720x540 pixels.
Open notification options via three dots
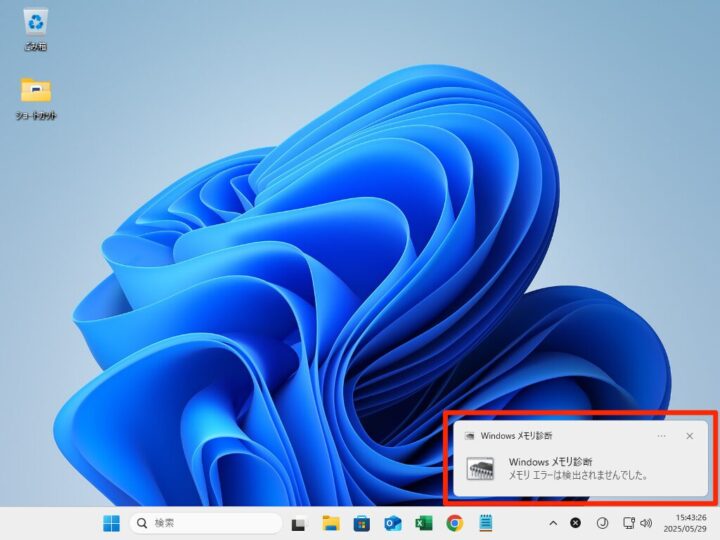click(661, 436)
